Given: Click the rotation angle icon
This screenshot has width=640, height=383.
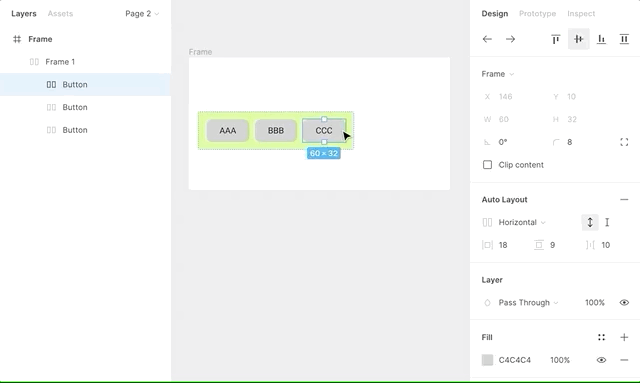Looking at the screenshot, I should pyautogui.click(x=487, y=142).
